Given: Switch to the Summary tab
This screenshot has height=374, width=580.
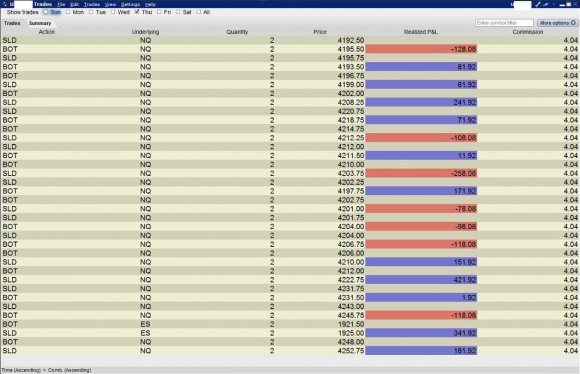Looking at the screenshot, I should coord(40,23).
